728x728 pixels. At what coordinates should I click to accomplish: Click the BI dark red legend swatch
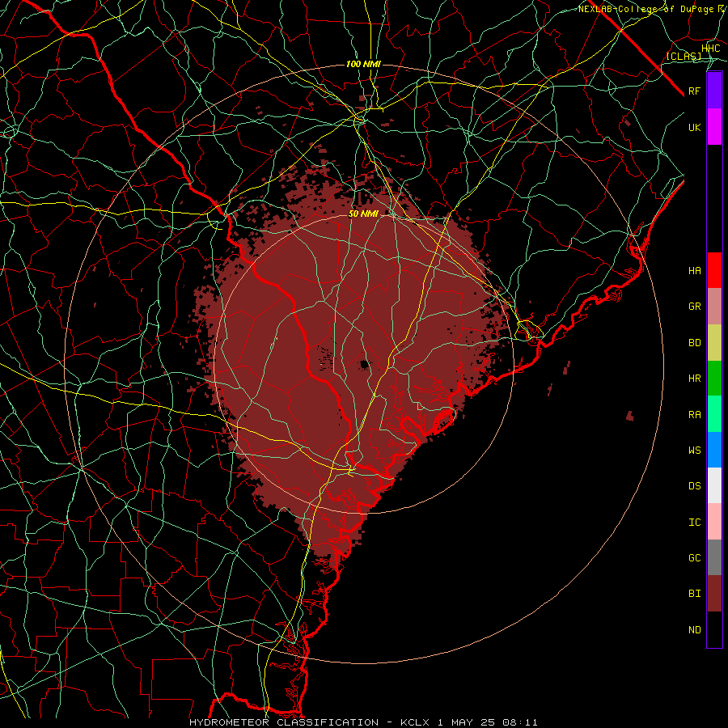click(714, 594)
